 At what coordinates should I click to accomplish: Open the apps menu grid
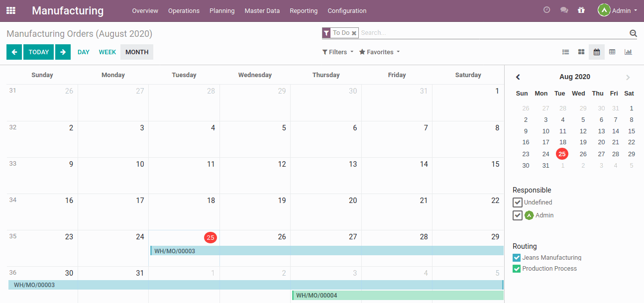10,10
